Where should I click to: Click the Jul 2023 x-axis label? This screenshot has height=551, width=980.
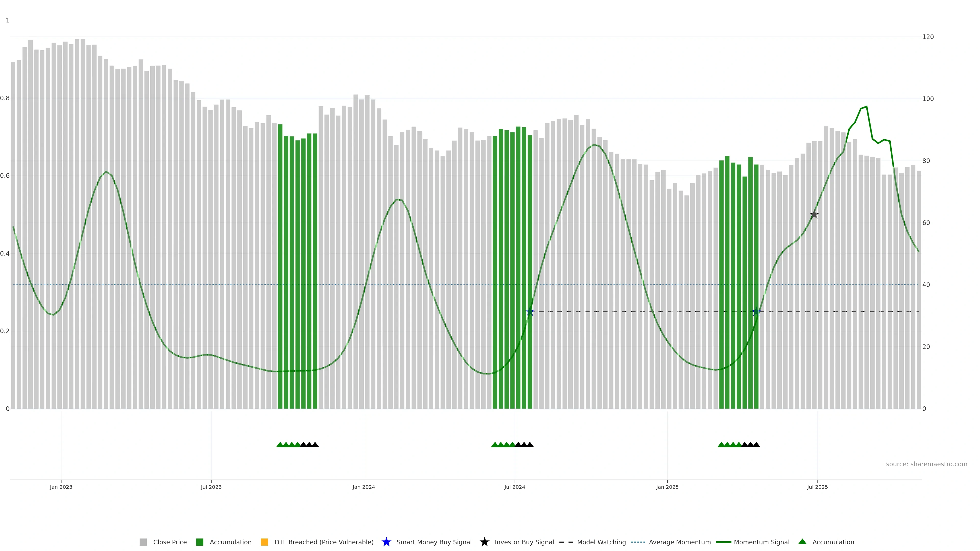point(211,487)
